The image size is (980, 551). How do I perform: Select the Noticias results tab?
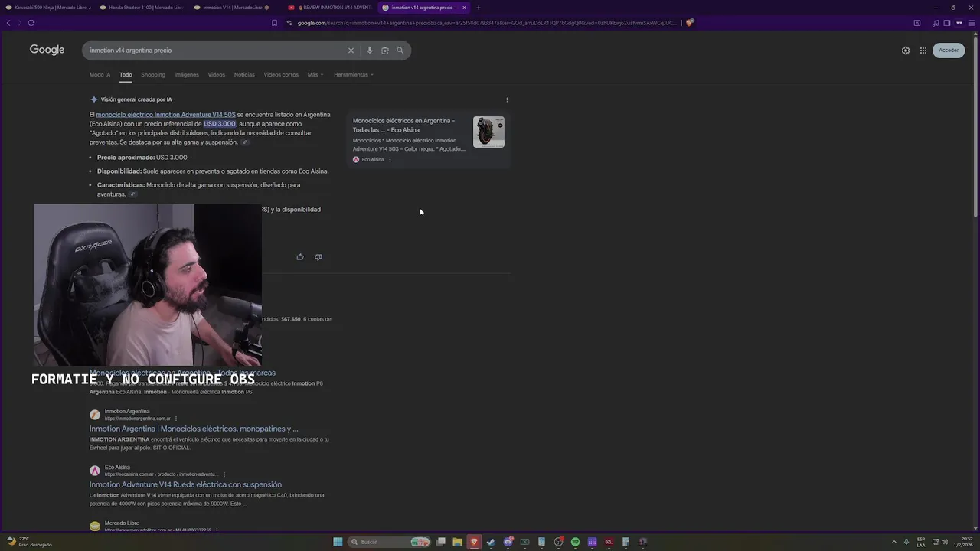pyautogui.click(x=244, y=75)
